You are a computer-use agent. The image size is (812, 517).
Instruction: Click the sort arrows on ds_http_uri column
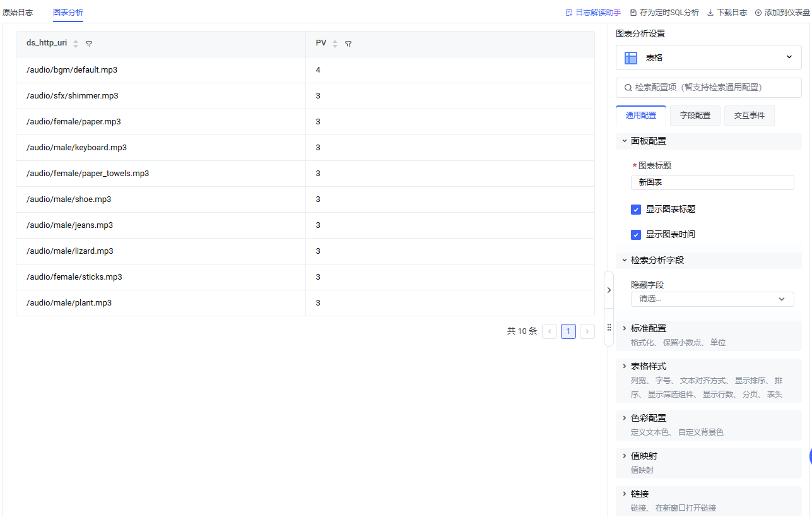(76, 44)
